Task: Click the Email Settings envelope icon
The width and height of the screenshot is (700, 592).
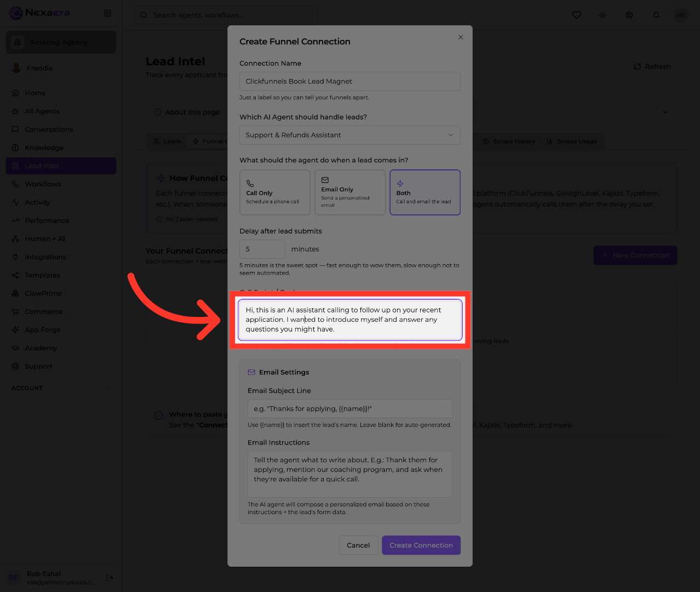Action: point(251,372)
